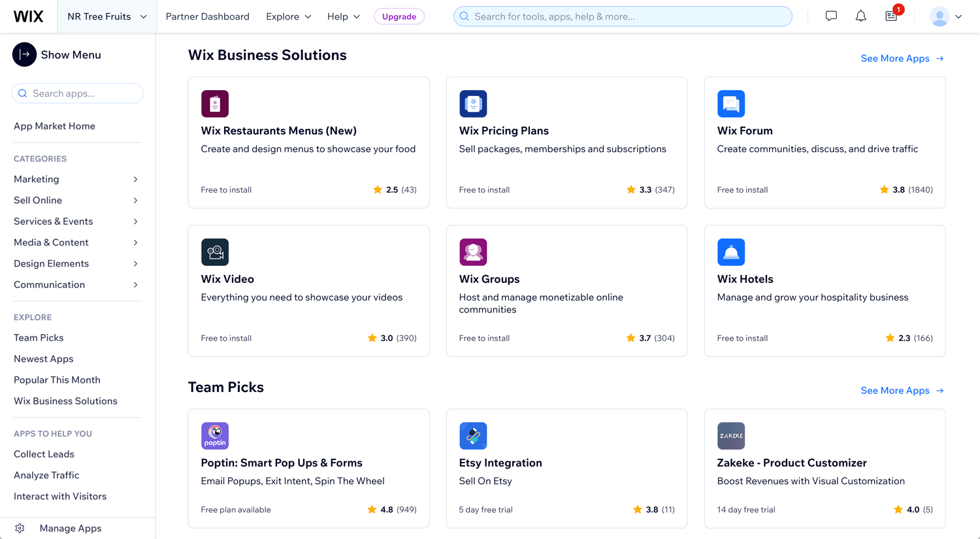
Task: Open the Wix Groups app title
Action: tap(489, 279)
